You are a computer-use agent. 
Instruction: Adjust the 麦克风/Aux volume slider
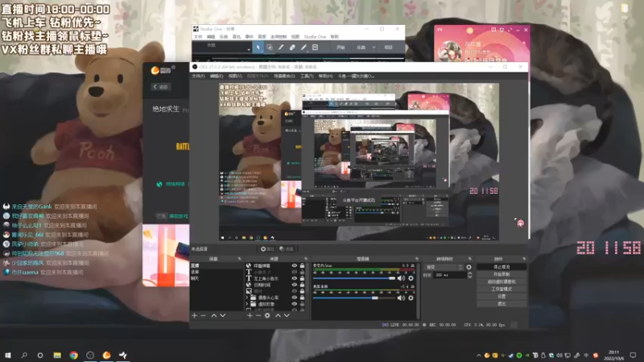354,278
